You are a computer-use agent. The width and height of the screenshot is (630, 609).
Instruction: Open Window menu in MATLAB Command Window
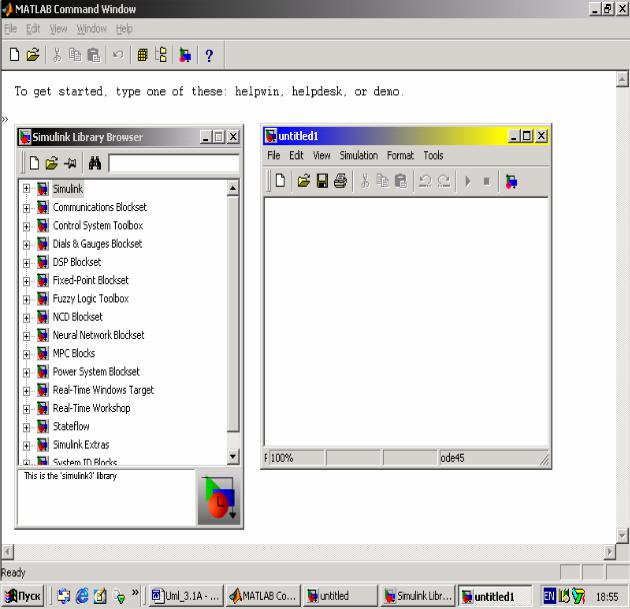click(92, 29)
